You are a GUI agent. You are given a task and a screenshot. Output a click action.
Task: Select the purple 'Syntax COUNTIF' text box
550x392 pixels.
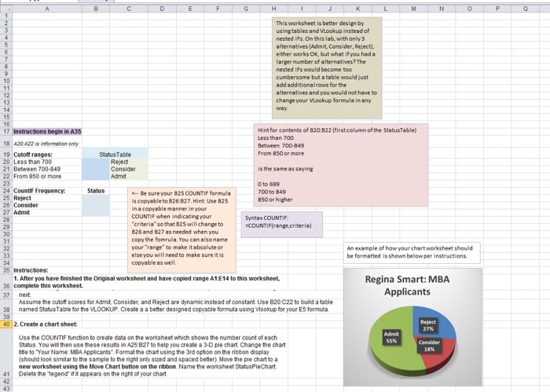pyautogui.click(x=282, y=225)
